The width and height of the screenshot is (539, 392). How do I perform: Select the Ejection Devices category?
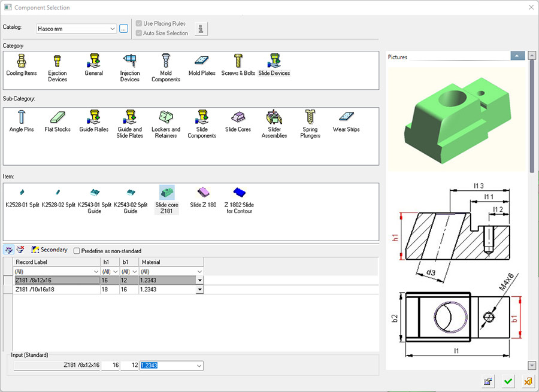pyautogui.click(x=57, y=68)
